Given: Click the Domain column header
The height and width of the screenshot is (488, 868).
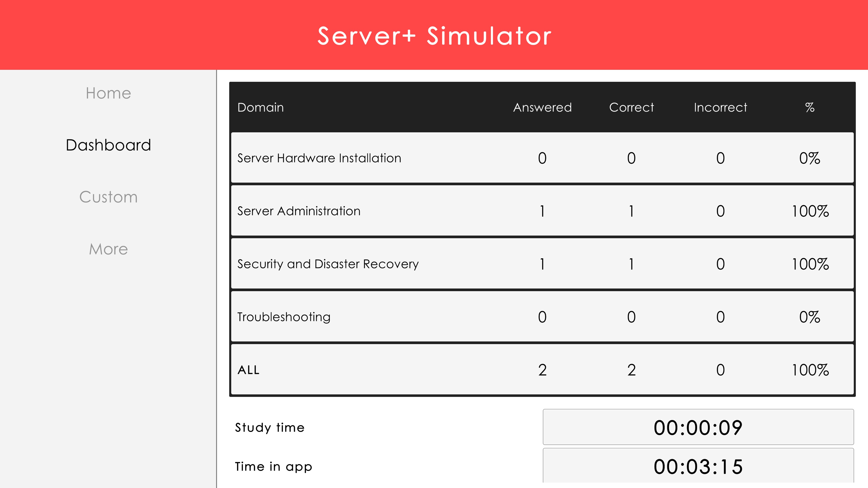Looking at the screenshot, I should 260,108.
